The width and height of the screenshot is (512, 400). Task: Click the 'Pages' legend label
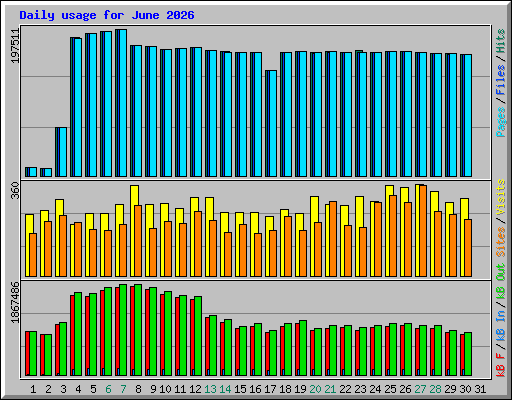(501, 122)
